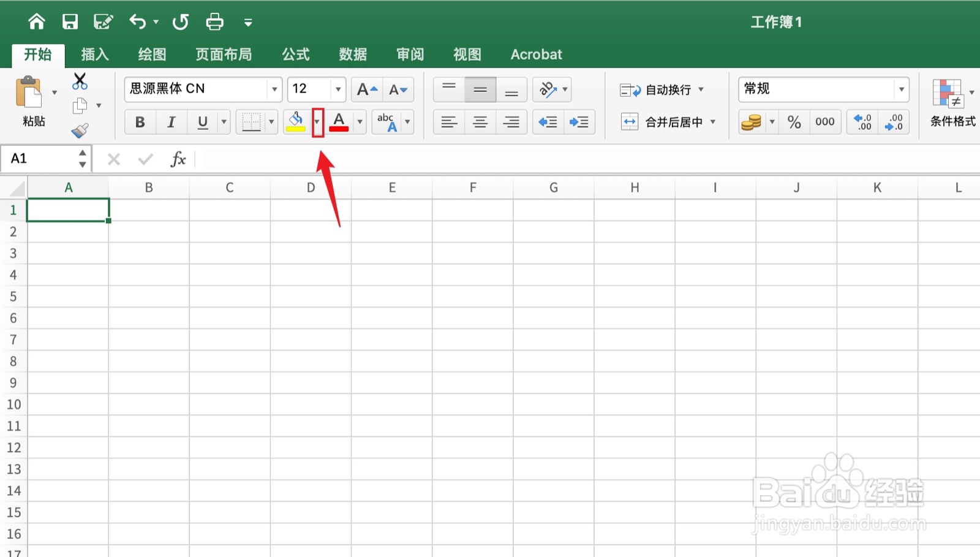Align text to bottom
980x557 pixels.
(511, 89)
